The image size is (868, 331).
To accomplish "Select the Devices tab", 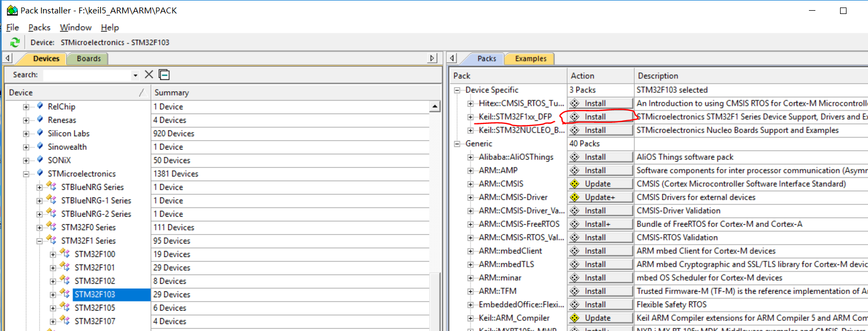I will [46, 58].
